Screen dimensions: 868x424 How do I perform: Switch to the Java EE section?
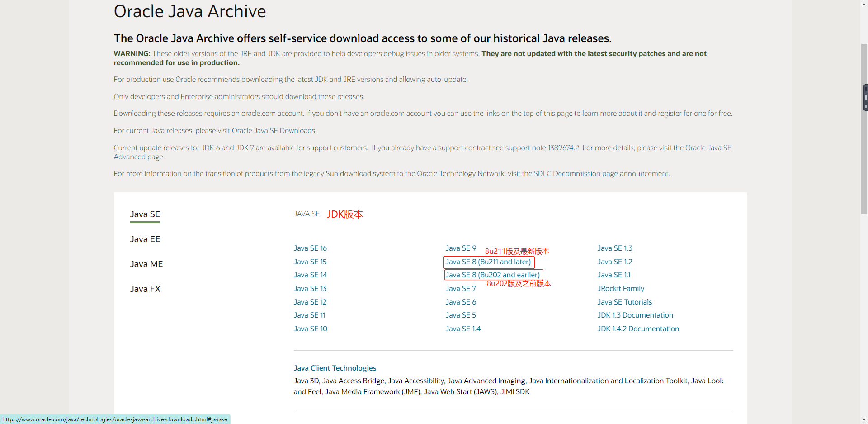coord(145,239)
